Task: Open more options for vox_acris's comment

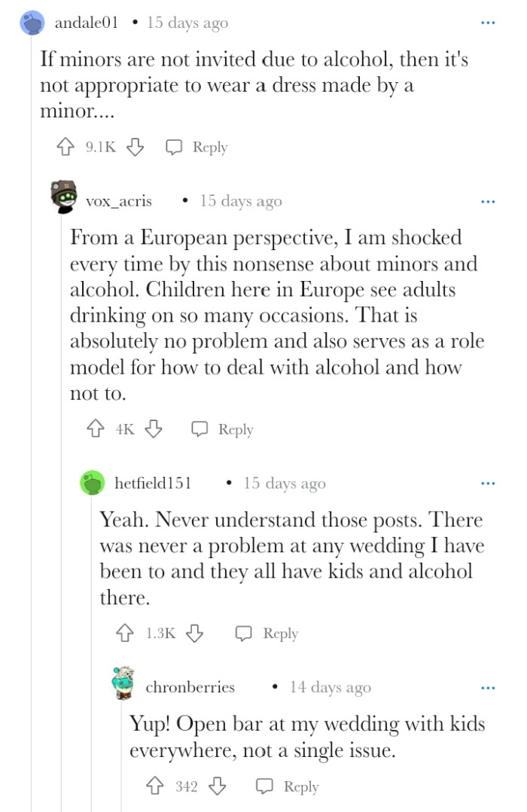Action: (488, 201)
